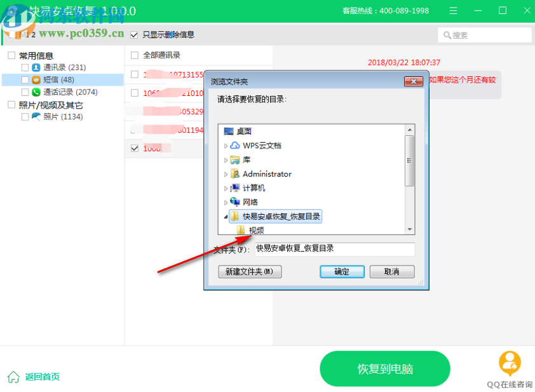
Task: Click the photo icon beside 照片 (1134)
Action: (36, 117)
